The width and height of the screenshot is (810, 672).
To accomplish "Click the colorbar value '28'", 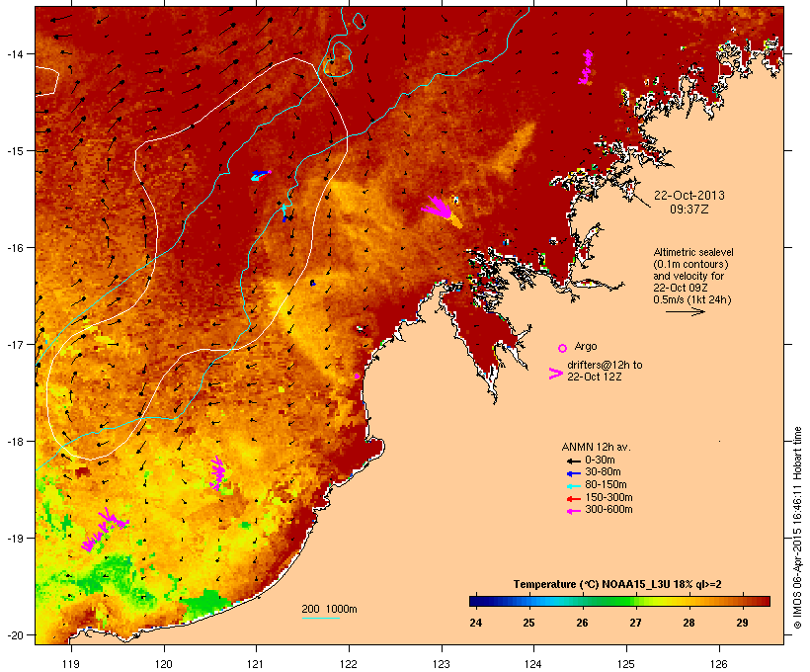I will click(688, 623).
